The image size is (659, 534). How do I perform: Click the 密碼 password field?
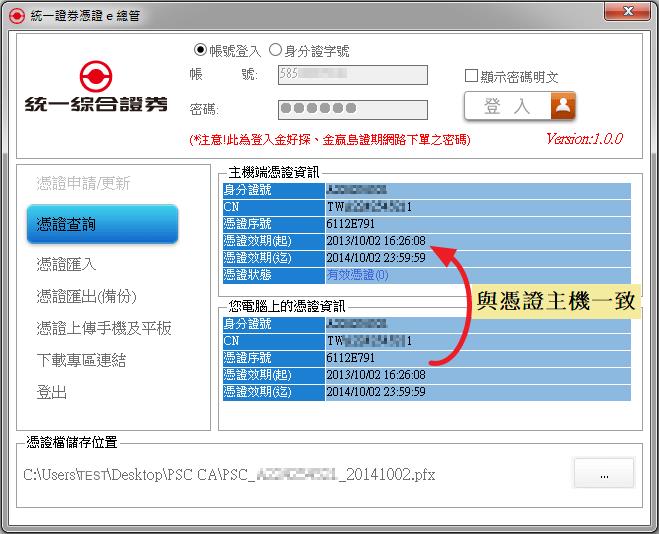[x=353, y=109]
